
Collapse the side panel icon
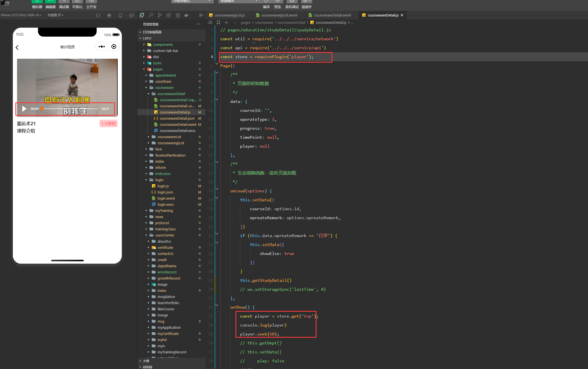[x=201, y=15]
